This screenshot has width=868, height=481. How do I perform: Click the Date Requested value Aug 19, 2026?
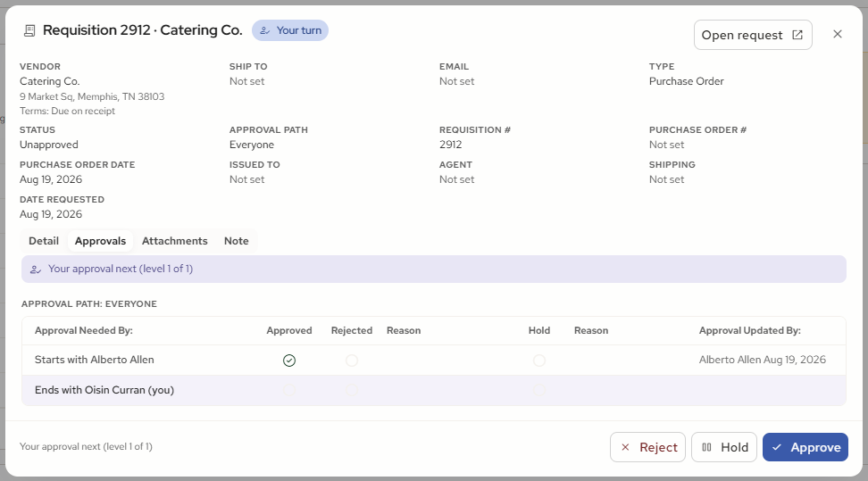click(x=51, y=214)
